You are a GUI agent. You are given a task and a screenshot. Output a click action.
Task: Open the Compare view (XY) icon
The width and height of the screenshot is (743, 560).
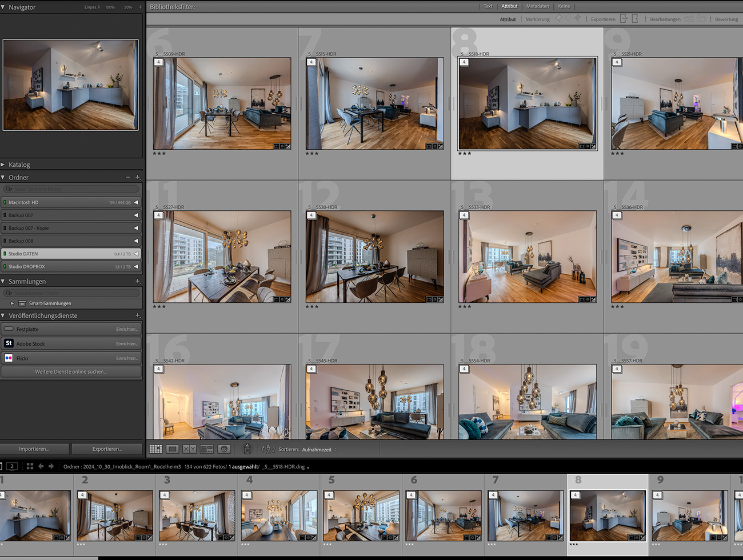point(189,449)
